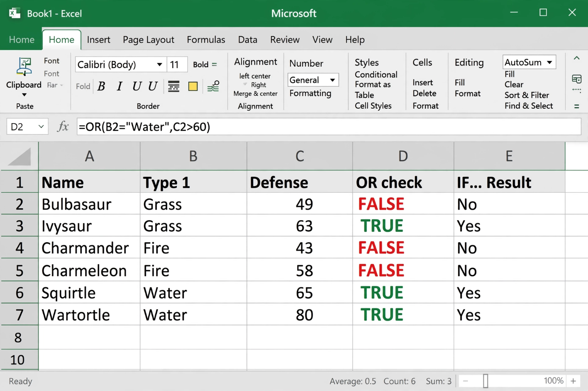
Task: Click Delete in the Cells group
Action: 424,93
